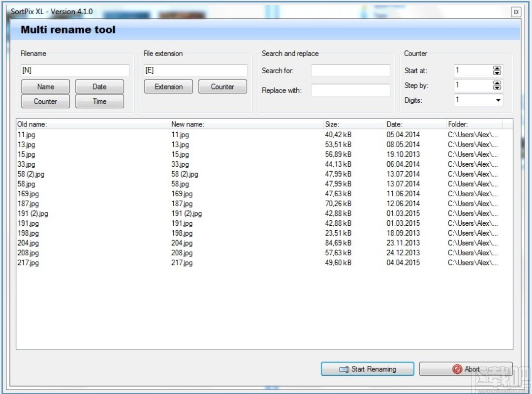This screenshot has height=394, width=532.
Task: Focus the File extension field [E]
Action: coord(195,70)
